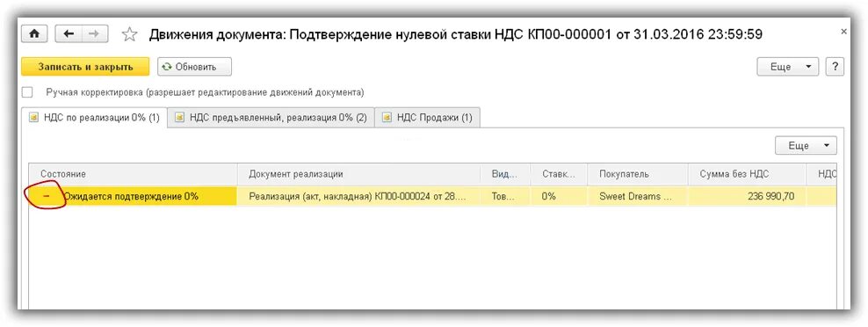Click Ставка column header
Image resolution: width=868 pixels, height=327 pixels.
click(559, 174)
